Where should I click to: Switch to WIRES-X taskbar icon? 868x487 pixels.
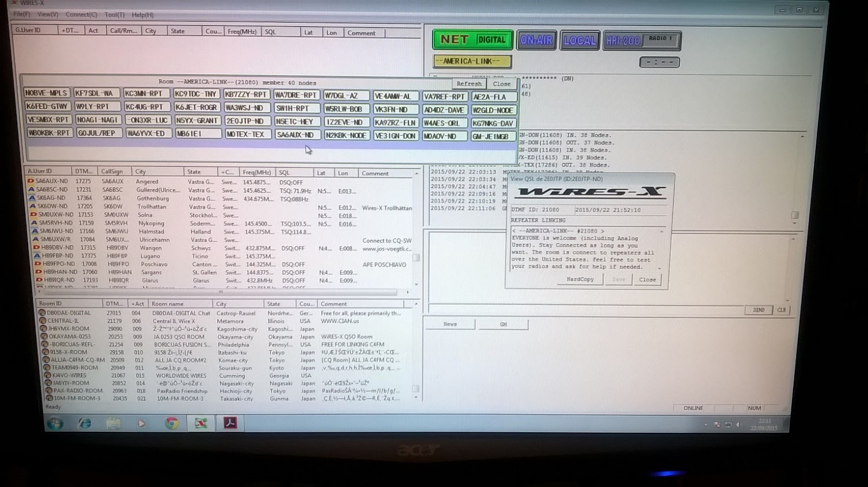[201, 424]
